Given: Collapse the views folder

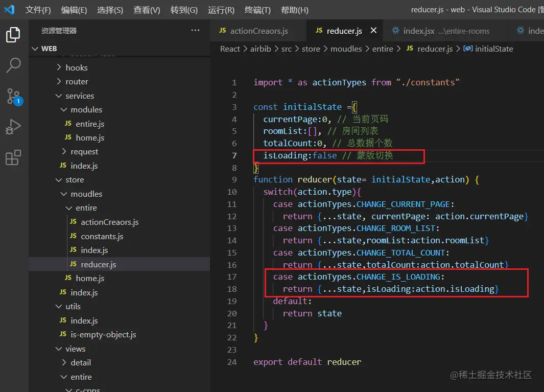Looking at the screenshot, I should point(59,349).
